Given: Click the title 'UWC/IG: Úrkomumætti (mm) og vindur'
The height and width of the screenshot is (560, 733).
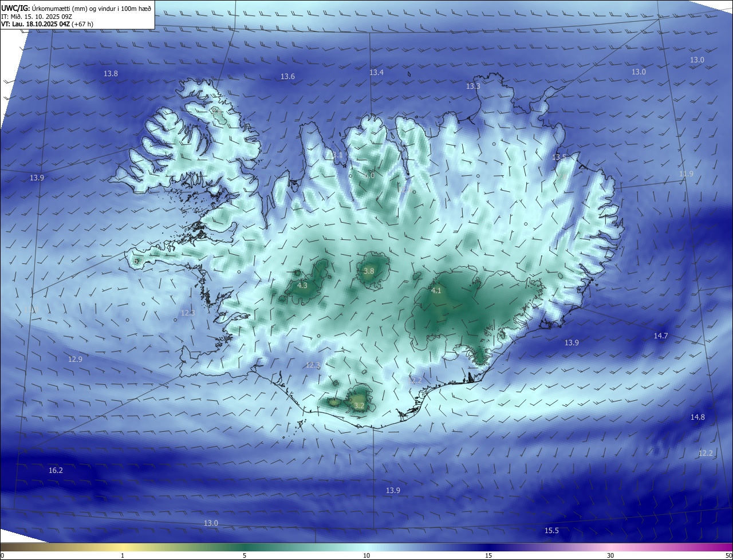Looking at the screenshot, I should point(76,8).
